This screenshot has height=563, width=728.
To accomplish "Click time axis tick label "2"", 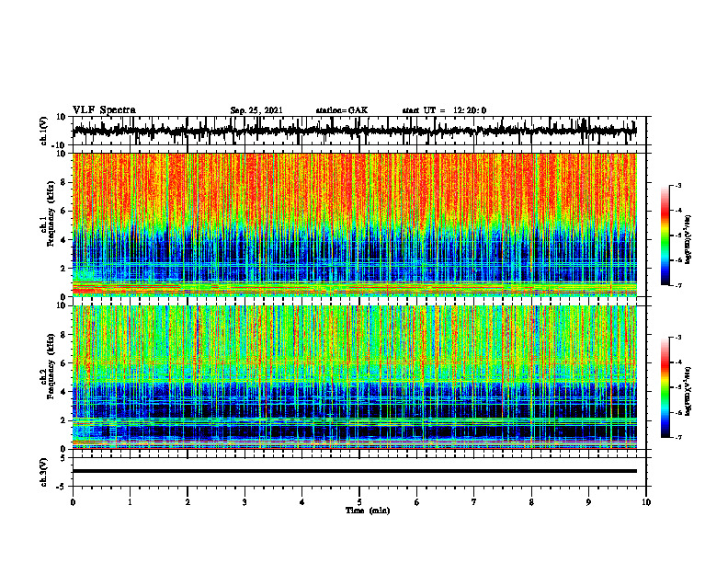I will [188, 502].
